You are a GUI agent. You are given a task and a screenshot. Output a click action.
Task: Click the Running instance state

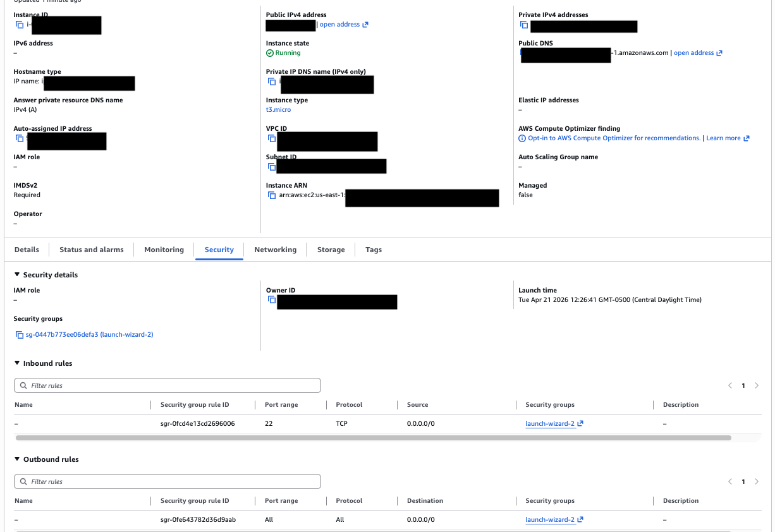(x=283, y=53)
